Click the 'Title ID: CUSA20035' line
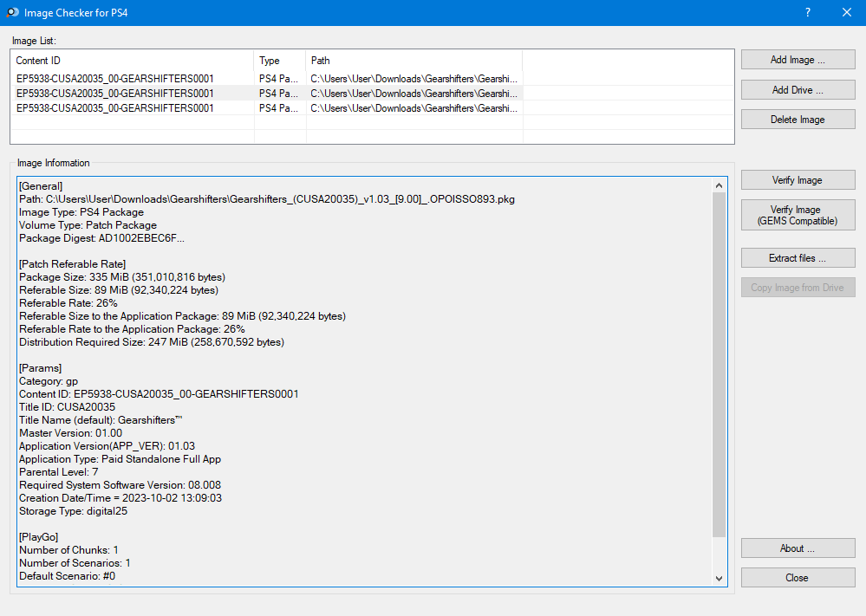 tap(68, 407)
